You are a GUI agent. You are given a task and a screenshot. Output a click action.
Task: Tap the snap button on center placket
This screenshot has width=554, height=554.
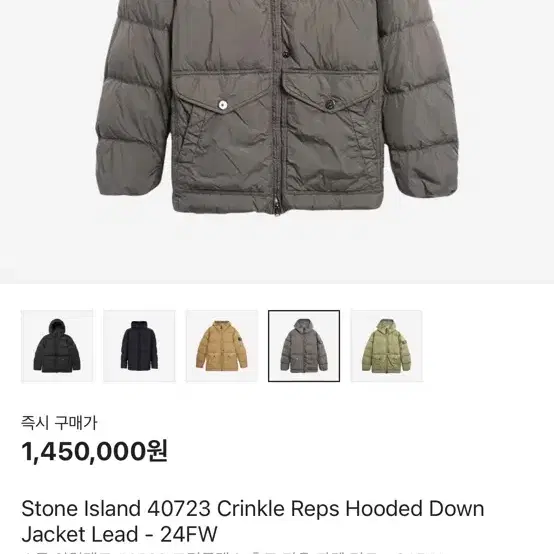pos(285,54)
